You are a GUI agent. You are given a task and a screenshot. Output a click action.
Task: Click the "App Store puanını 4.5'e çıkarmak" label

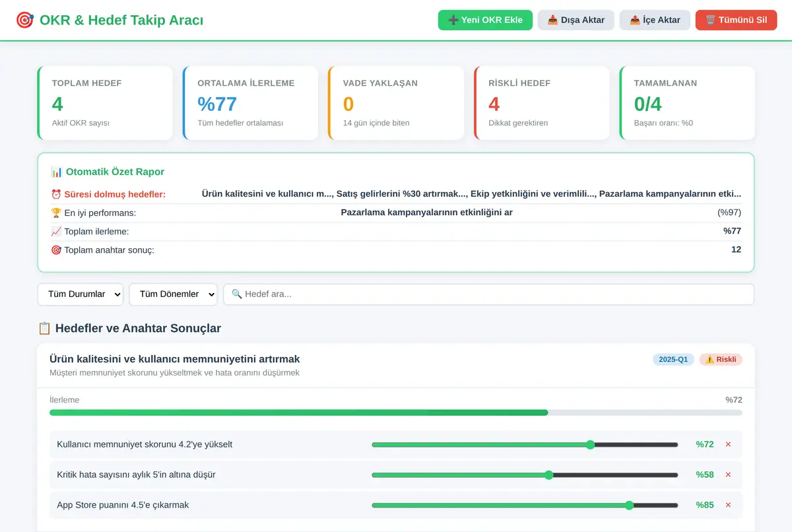pos(123,505)
